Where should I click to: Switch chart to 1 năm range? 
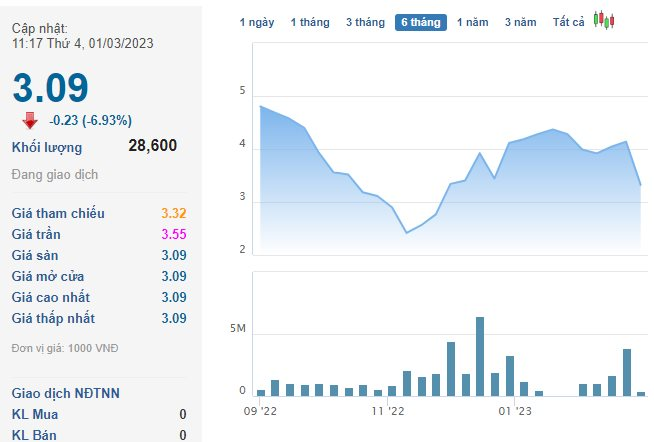[473, 22]
